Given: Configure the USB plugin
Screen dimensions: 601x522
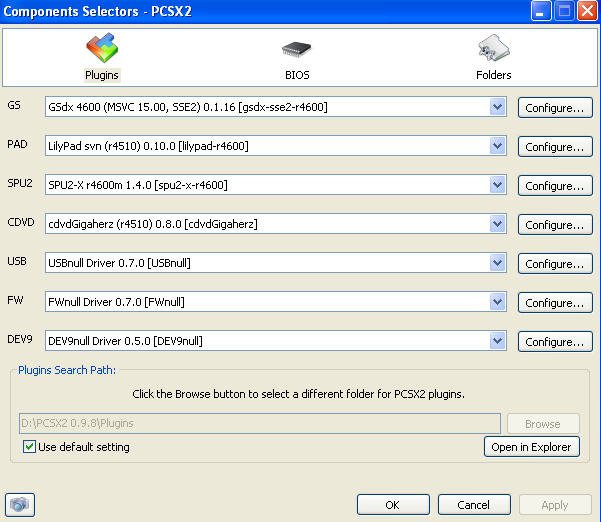Looking at the screenshot, I should [555, 264].
